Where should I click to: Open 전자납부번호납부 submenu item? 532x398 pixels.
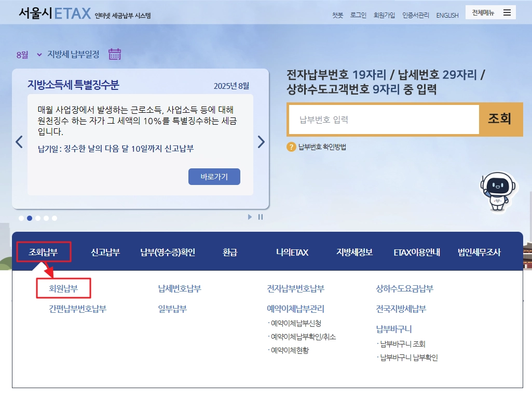coord(295,288)
